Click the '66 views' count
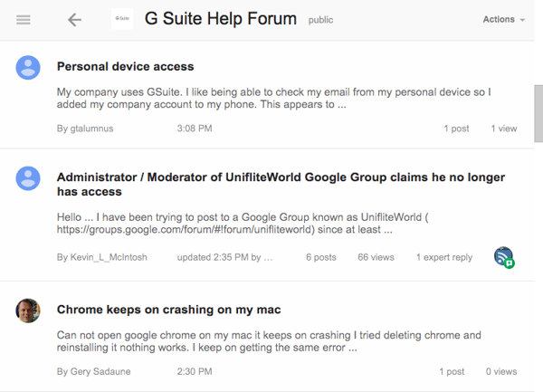543x392 pixels. point(376,257)
